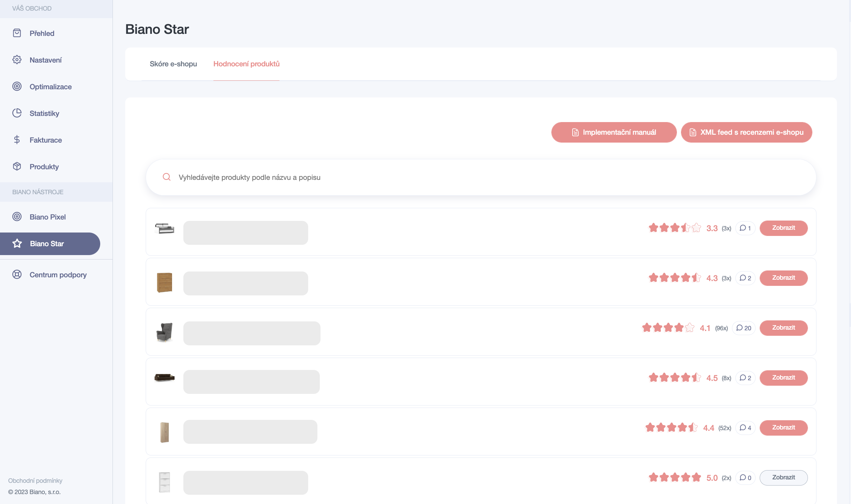Click the tall wardrobe thumbnail
This screenshot has height=504, width=851.
165,432
